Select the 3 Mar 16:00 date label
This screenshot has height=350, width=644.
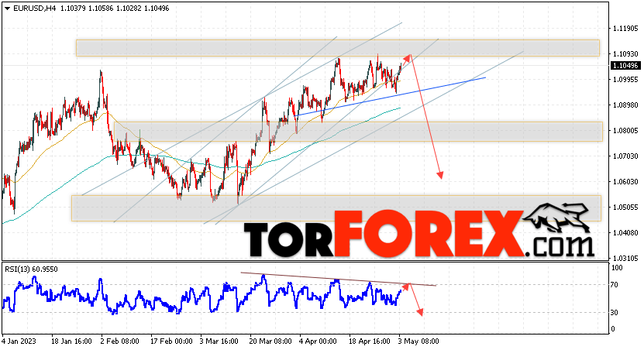(x=219, y=341)
